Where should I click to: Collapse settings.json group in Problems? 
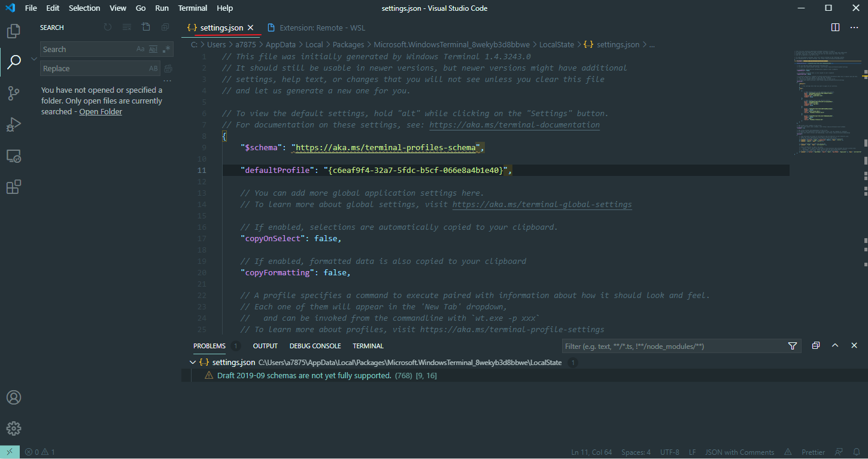(193, 362)
